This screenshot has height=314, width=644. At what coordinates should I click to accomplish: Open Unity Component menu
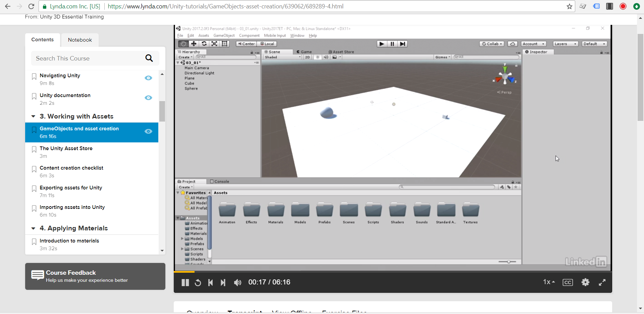249,36
